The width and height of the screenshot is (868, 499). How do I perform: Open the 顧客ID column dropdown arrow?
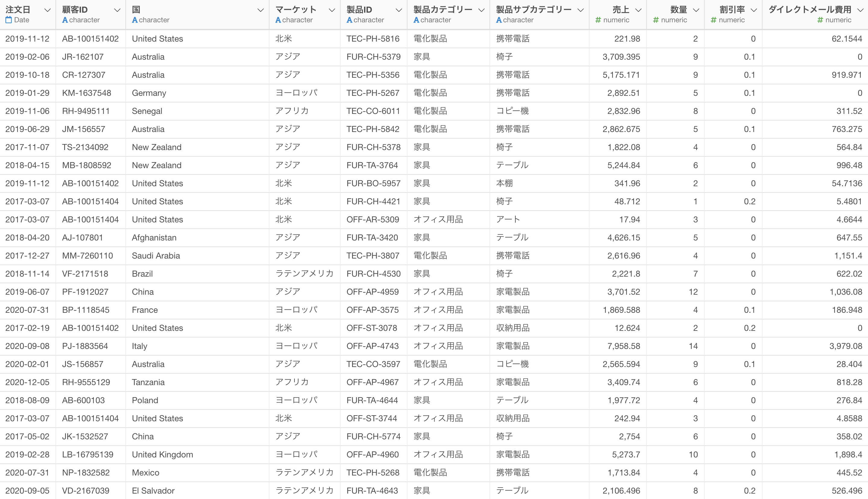click(x=117, y=10)
